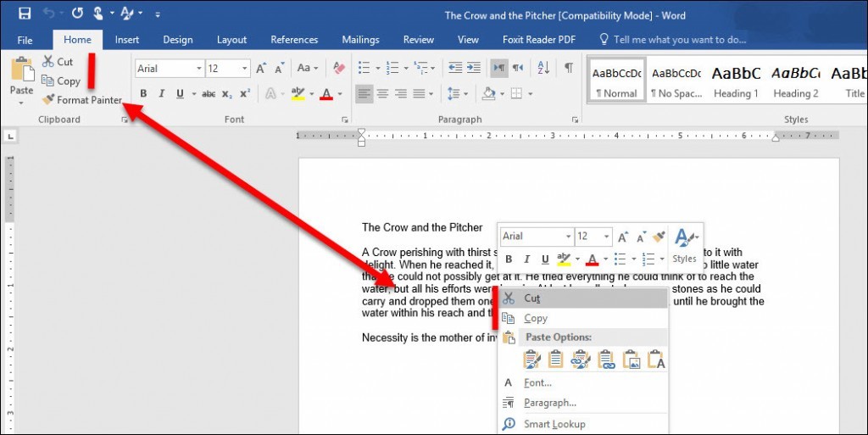Switch to the Layout tab

point(231,40)
